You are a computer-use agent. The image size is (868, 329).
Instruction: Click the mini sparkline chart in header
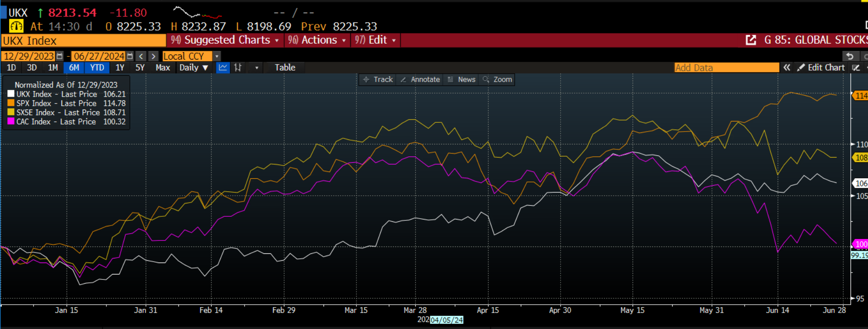pyautogui.click(x=197, y=12)
